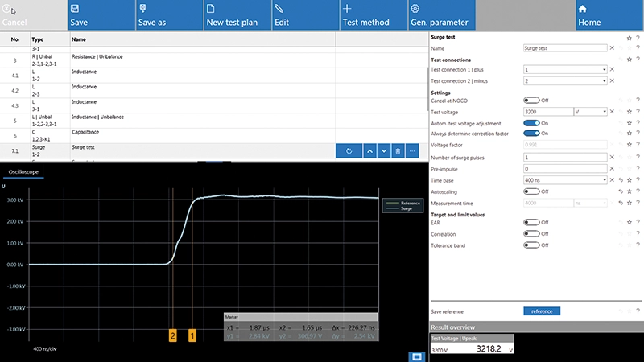
Task: Clear the Name field with X icon
Action: coord(612,48)
